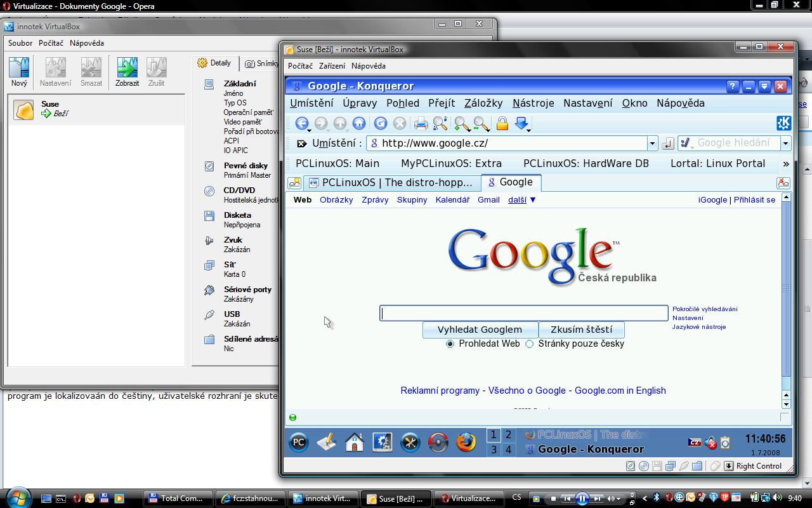Open the wrench-and-screwdriver settings icon in the KDE panel
Screen dimensions: 812x508
pos(410,442)
